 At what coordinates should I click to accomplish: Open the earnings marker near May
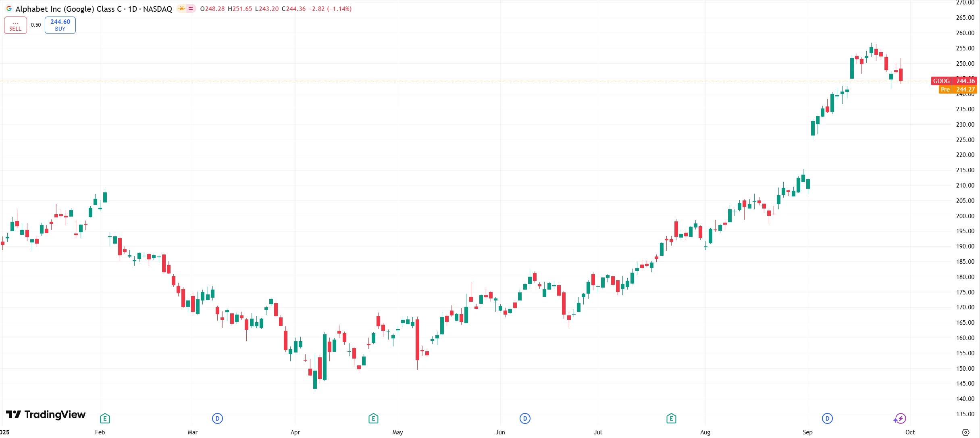click(x=373, y=418)
